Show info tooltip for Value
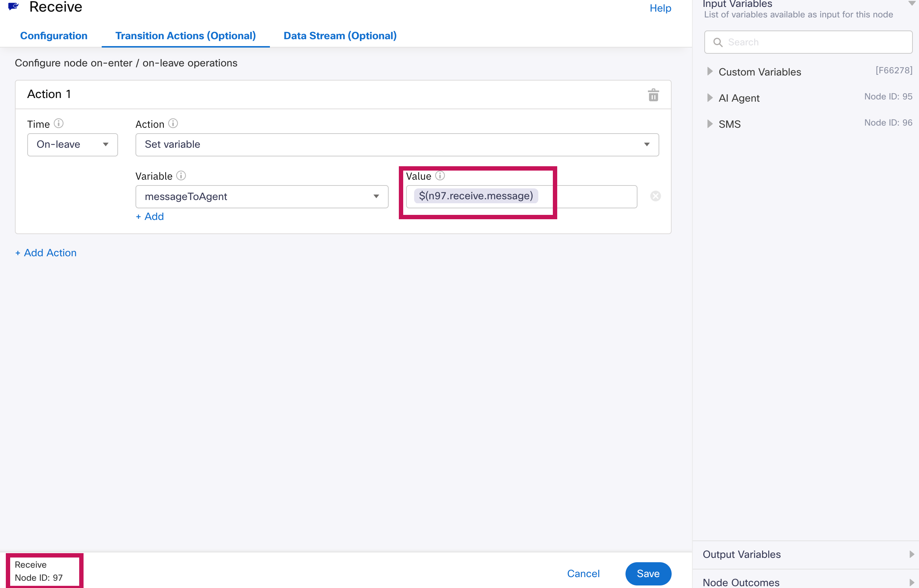The width and height of the screenshot is (919, 588). pyautogui.click(x=440, y=176)
